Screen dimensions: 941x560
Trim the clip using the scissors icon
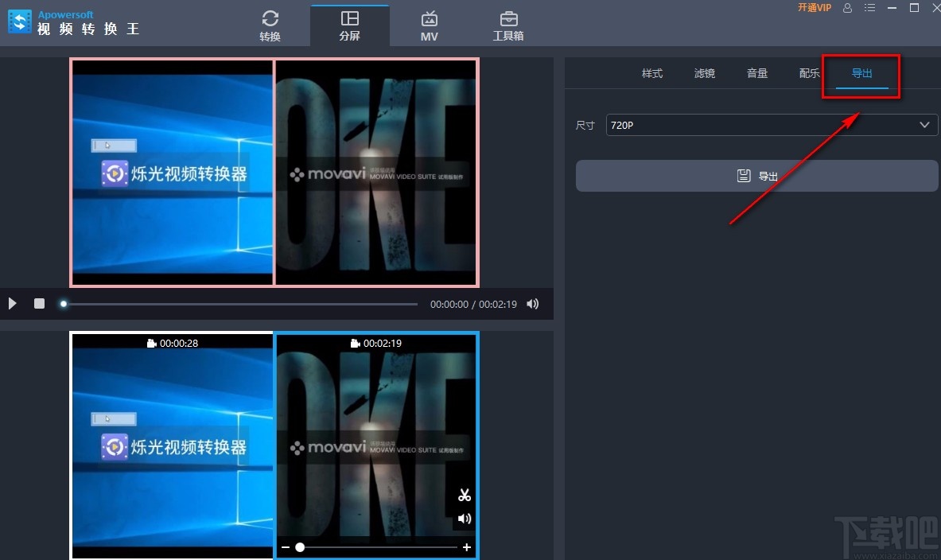[x=464, y=494]
